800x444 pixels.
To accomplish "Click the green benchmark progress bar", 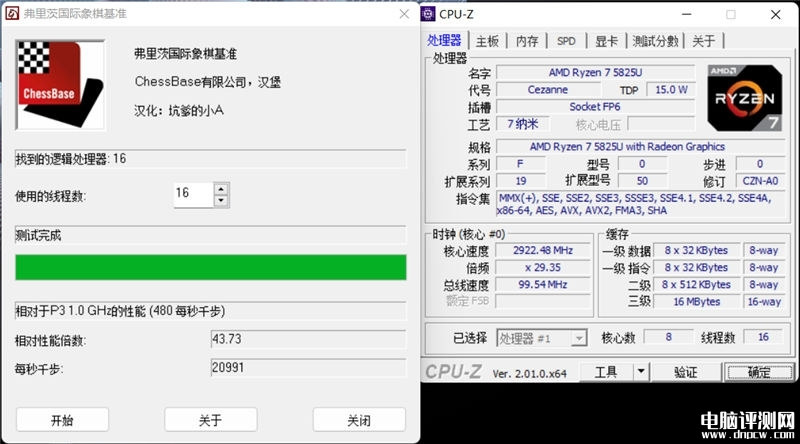I will pyautogui.click(x=211, y=267).
